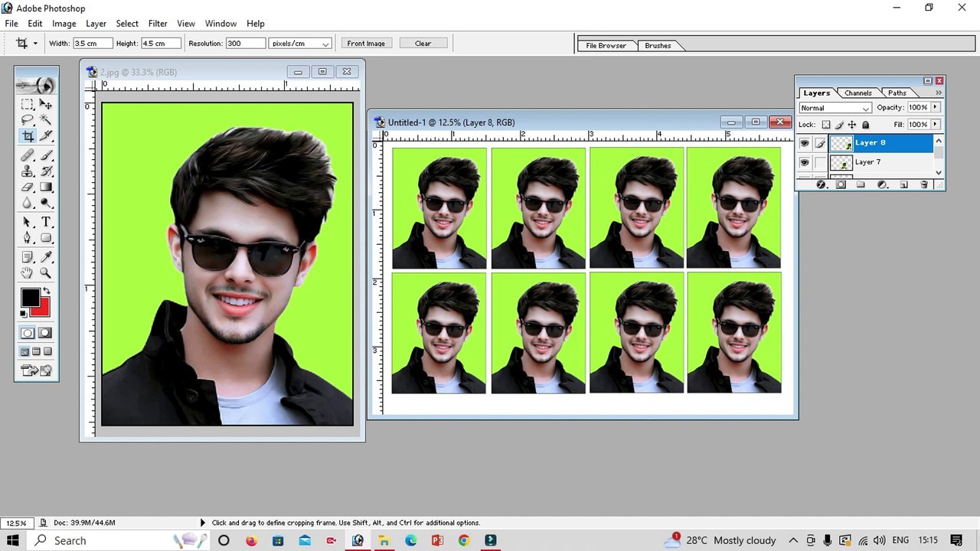This screenshot has height=551, width=980.
Task: Toggle link box beside Layer 7
Action: click(821, 162)
